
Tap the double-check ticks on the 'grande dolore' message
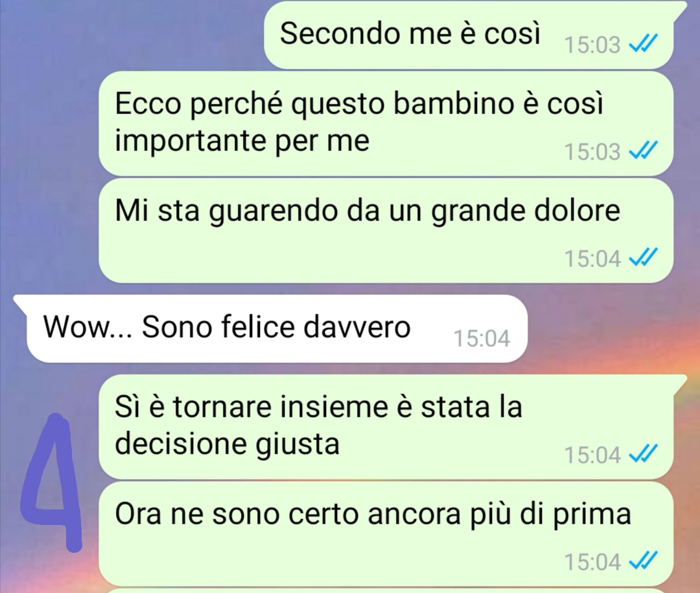click(643, 258)
